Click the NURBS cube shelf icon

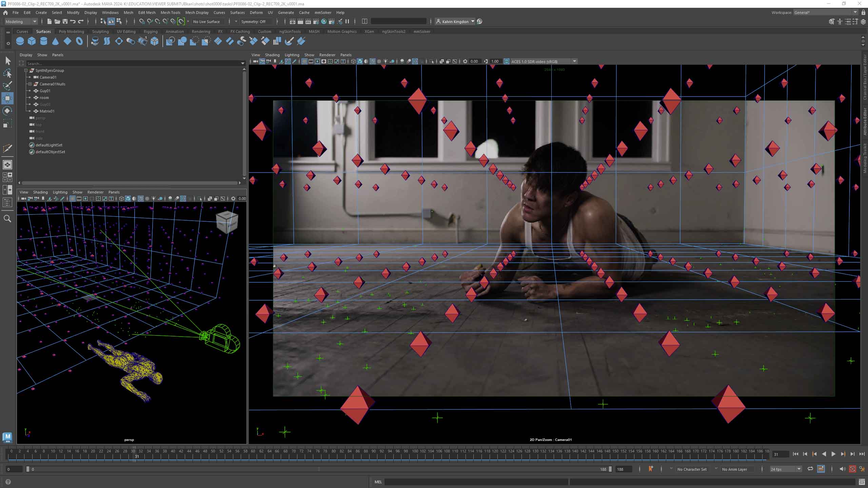32,41
